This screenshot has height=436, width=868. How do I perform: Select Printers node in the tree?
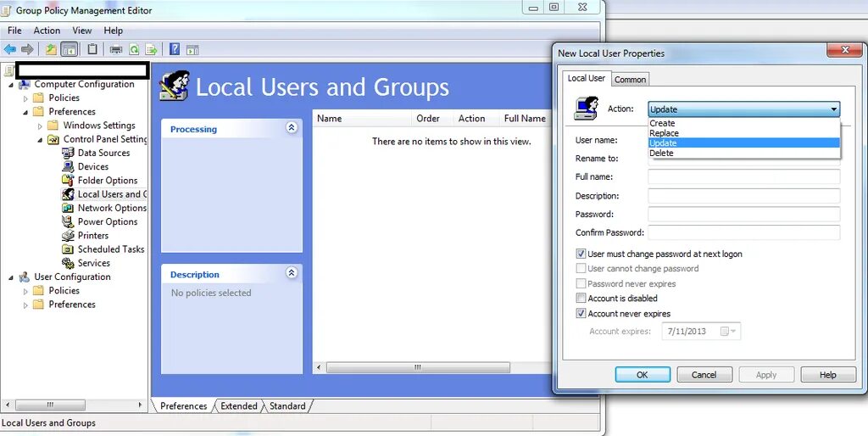(x=93, y=236)
